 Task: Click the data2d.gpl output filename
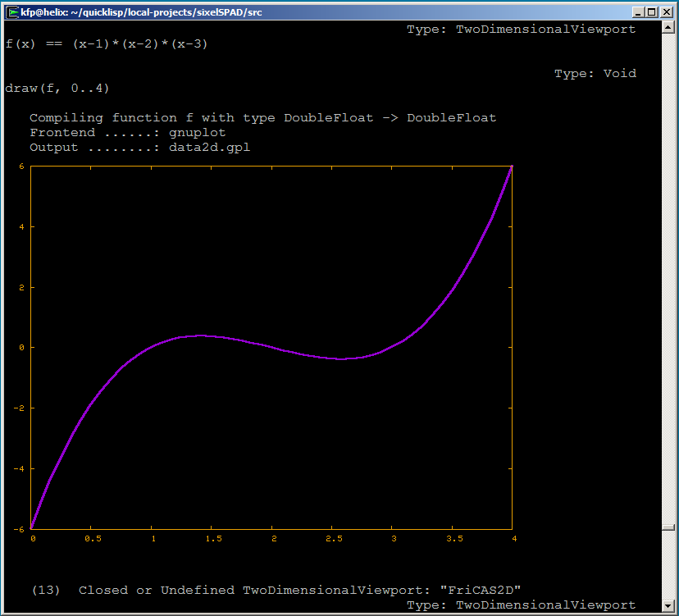tap(209, 147)
